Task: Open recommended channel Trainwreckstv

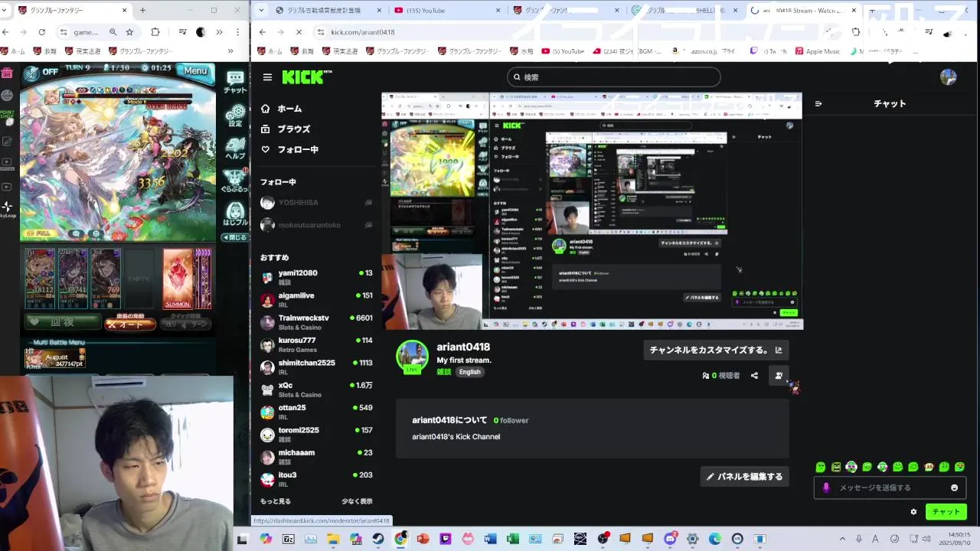Action: click(315, 322)
